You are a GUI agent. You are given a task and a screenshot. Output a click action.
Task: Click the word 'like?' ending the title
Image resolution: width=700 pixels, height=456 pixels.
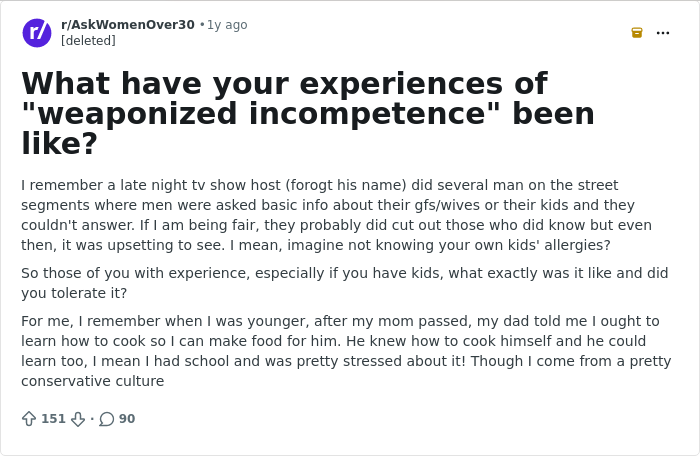[59, 144]
